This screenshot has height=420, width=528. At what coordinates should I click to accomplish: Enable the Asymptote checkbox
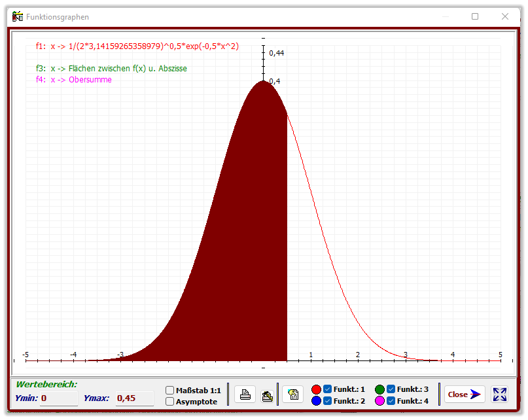coord(170,401)
